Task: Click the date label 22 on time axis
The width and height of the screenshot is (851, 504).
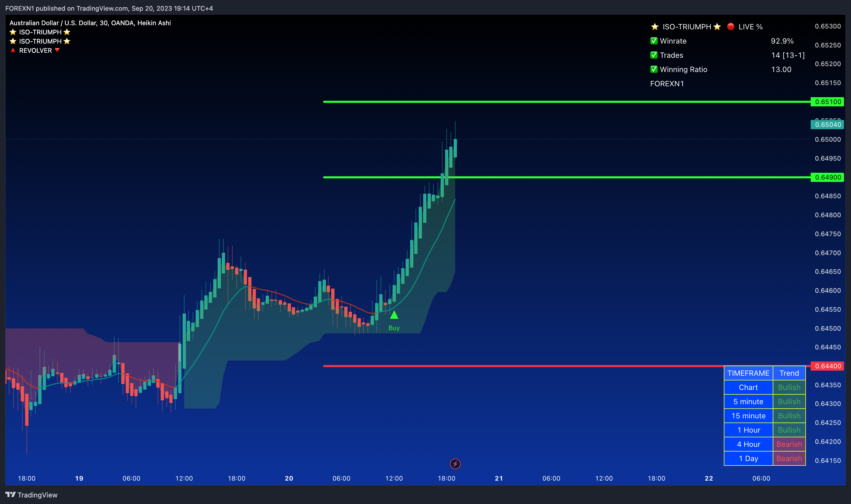Action: (709, 478)
